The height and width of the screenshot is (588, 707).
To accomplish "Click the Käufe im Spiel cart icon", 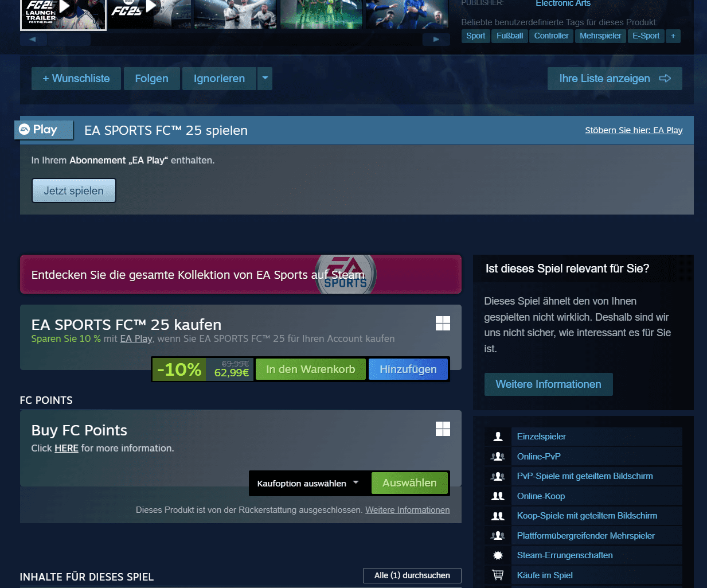I will (x=498, y=575).
